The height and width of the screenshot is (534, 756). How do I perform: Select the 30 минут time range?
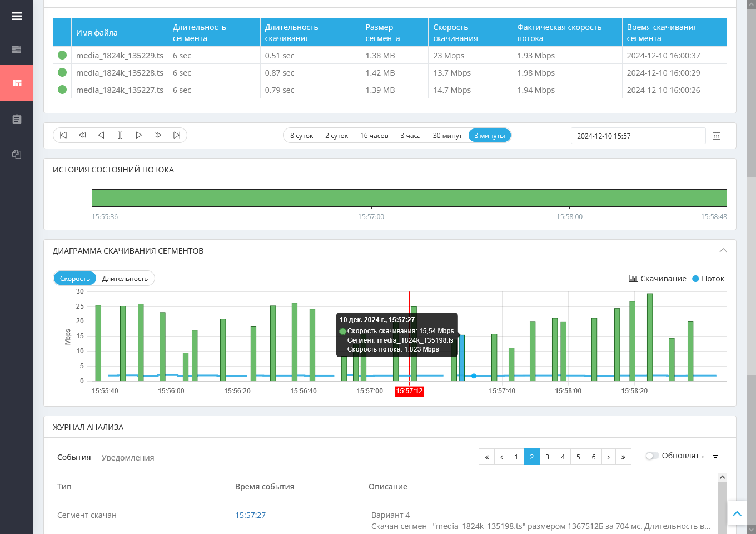(447, 136)
